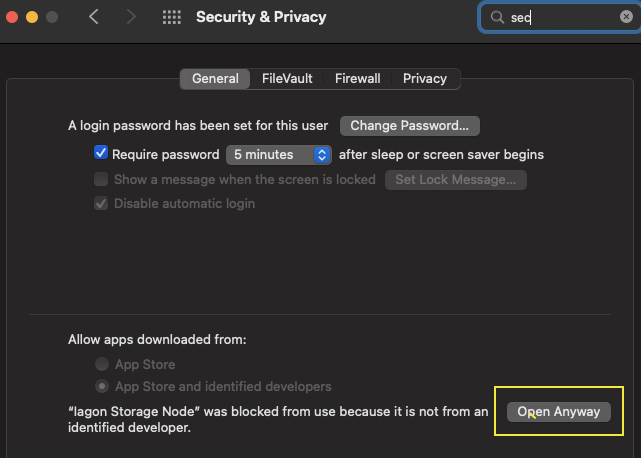The height and width of the screenshot is (458, 641).
Task: Click the forward navigation arrow
Action: click(x=133, y=17)
